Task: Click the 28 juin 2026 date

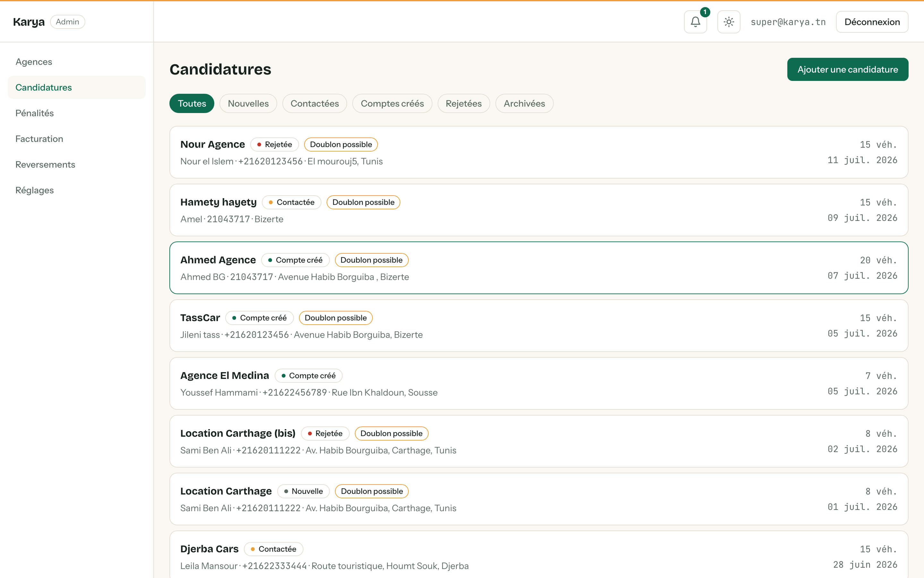Action: (865, 565)
